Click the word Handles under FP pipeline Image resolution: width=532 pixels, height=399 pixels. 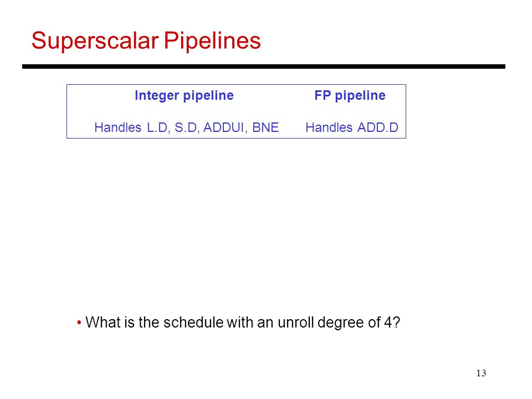(329, 127)
